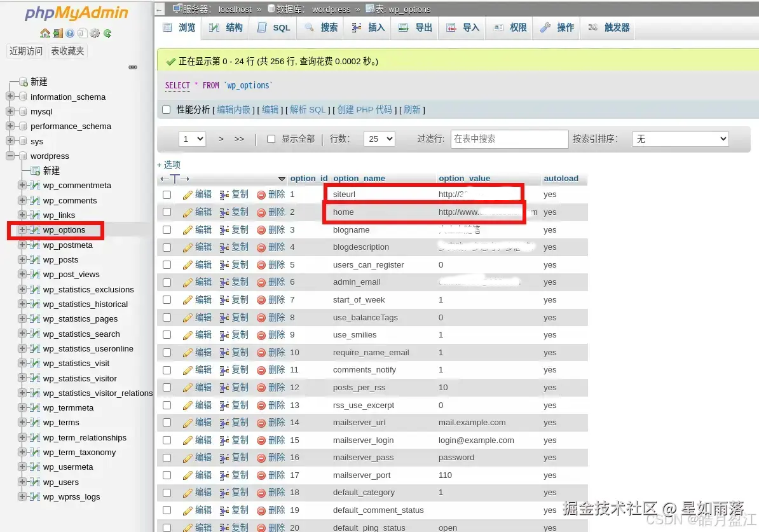Expand the + 选项 options link
Screen dimensions: 759x532
coord(169,165)
